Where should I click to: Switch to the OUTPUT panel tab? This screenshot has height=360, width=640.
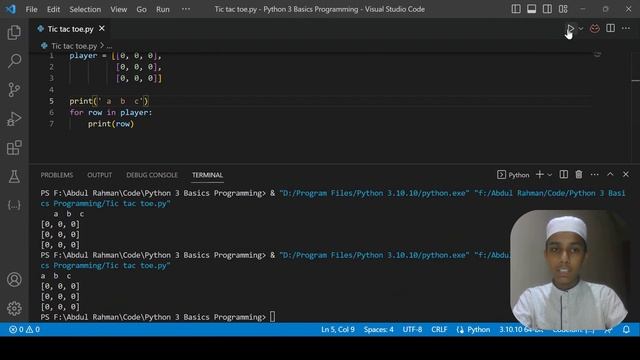[100, 175]
